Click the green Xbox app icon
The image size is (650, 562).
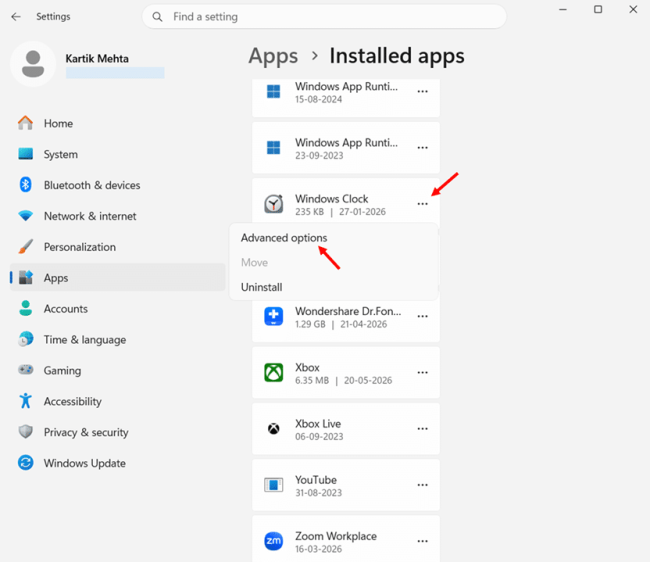click(274, 373)
